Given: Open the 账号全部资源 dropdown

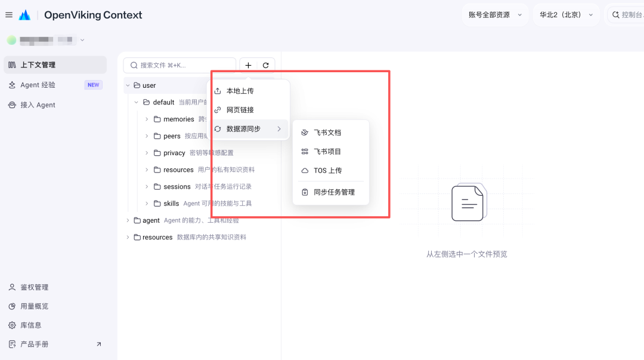Looking at the screenshot, I should (495, 15).
